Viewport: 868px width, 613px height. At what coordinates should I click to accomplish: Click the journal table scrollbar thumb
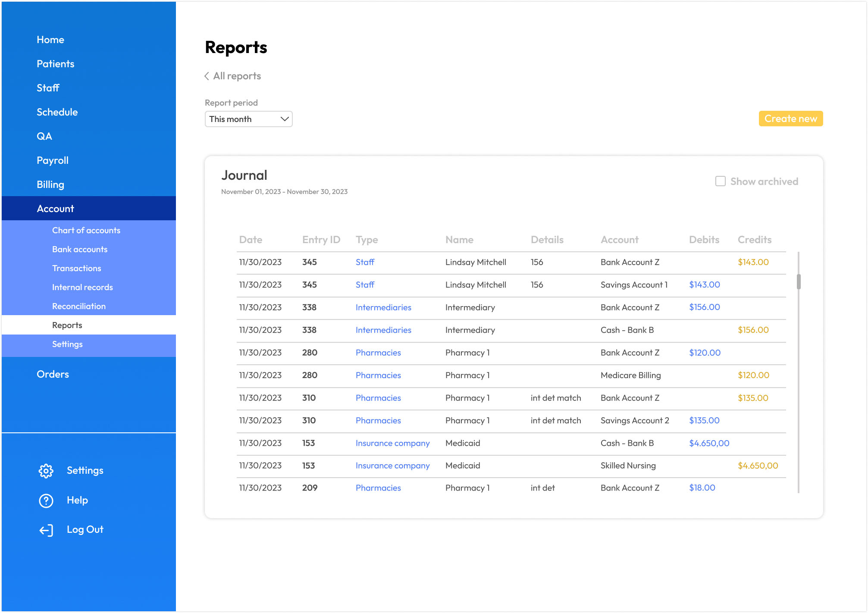(799, 281)
